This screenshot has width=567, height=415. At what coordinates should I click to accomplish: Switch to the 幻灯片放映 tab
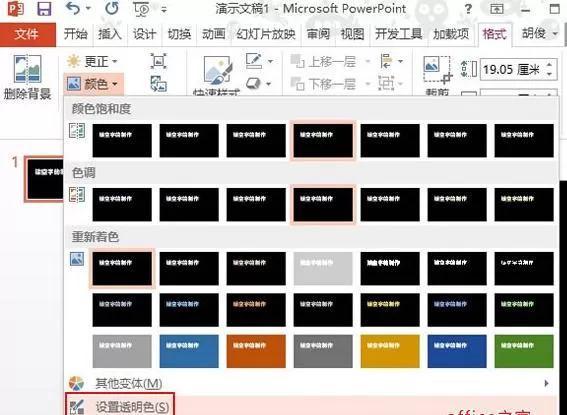click(266, 34)
